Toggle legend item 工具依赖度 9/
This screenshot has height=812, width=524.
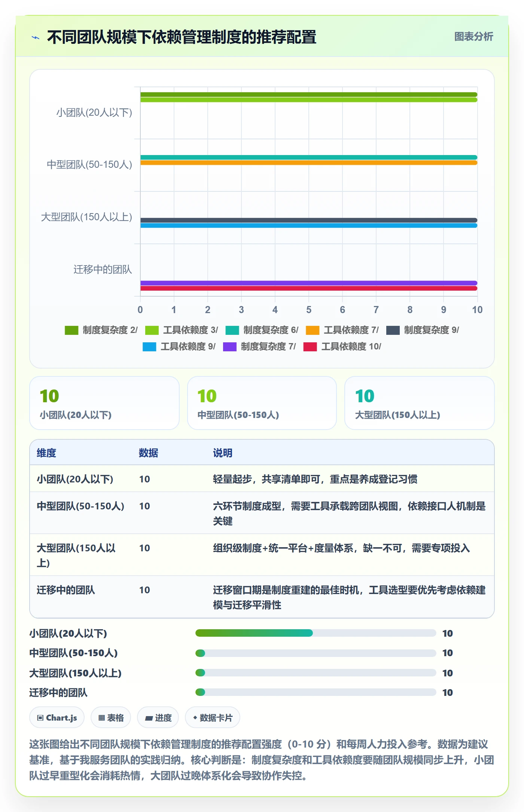coord(179,346)
